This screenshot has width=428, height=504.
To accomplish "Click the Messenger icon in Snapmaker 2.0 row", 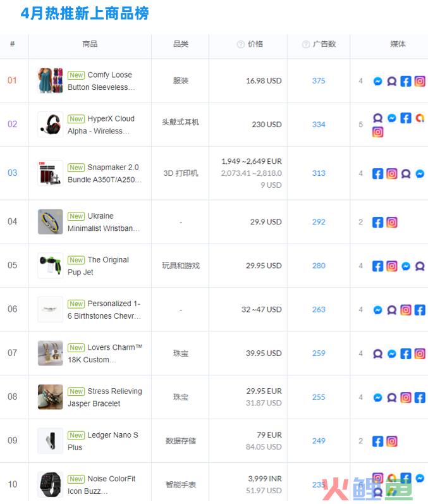I will [420, 174].
